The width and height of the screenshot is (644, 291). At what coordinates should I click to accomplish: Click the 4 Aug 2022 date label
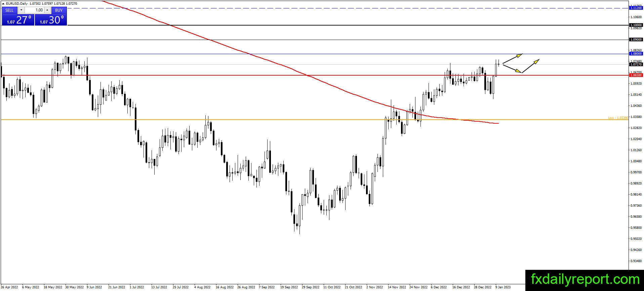[x=202, y=287]
